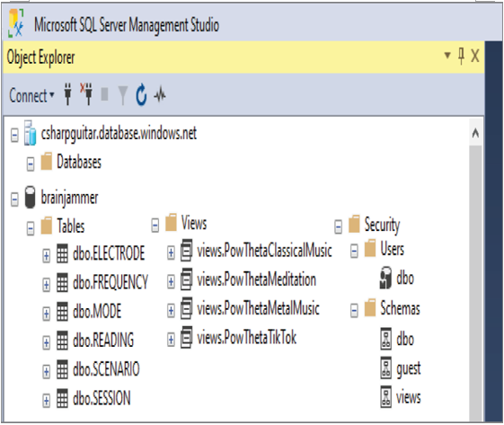Viewport: 504px width, 425px height.
Task: Open Object Explorer window position dropdown arrow
Action: [x=447, y=56]
